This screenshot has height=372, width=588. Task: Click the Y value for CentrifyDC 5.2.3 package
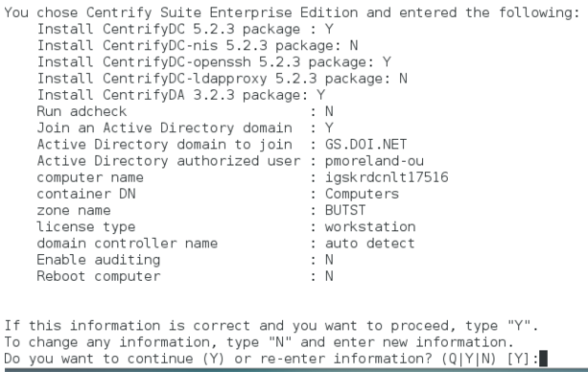coord(329,29)
